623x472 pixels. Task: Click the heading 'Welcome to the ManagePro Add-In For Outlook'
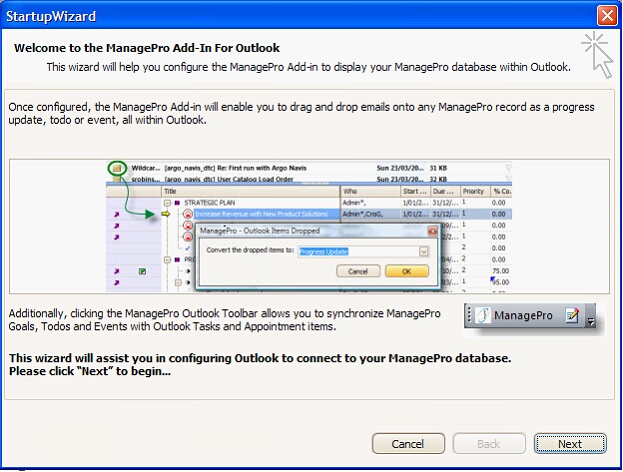pyautogui.click(x=147, y=48)
